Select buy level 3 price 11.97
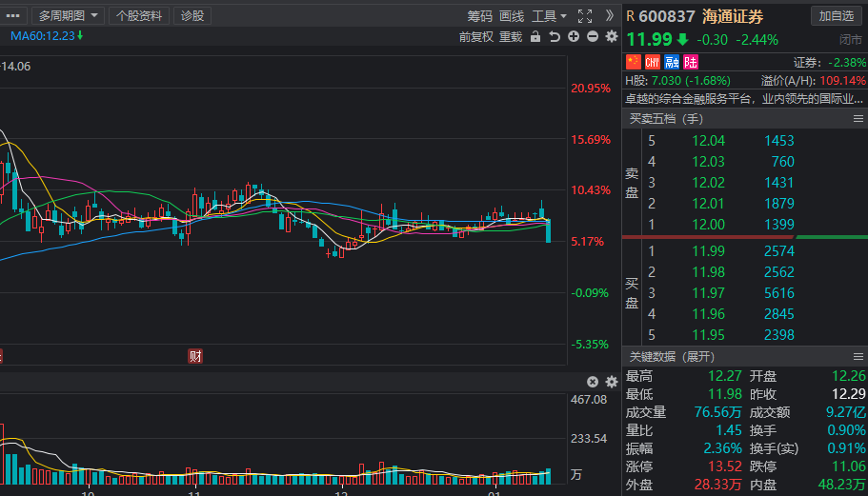This screenshot has width=868, height=496. (708, 293)
